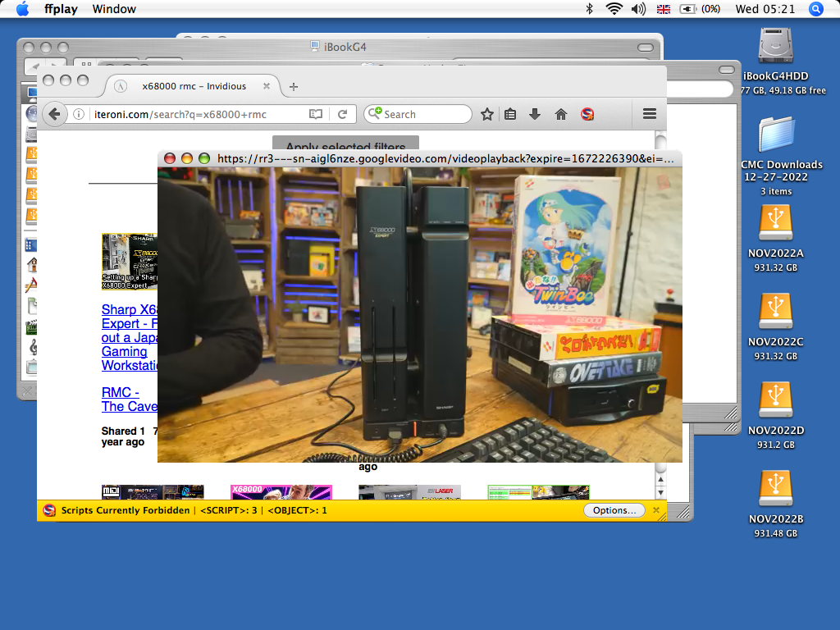
Task: Click page scrollbar down arrow
Action: (660, 492)
